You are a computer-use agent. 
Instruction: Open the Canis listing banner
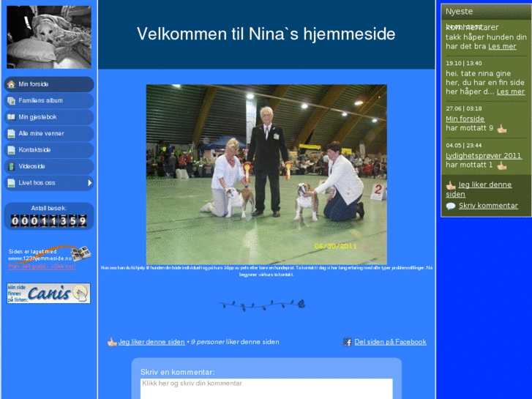click(49, 294)
